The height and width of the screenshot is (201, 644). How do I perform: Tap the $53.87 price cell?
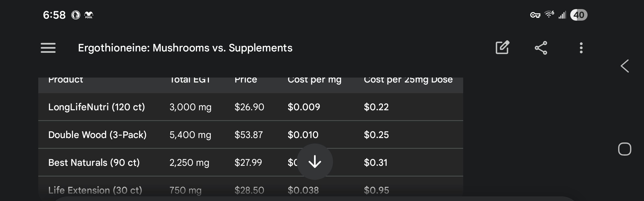tap(249, 135)
